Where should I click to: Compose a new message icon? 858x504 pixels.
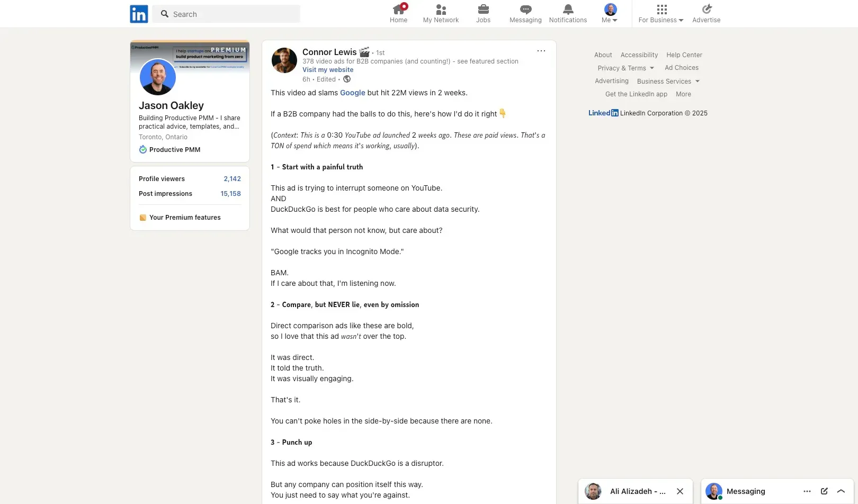pos(824,491)
